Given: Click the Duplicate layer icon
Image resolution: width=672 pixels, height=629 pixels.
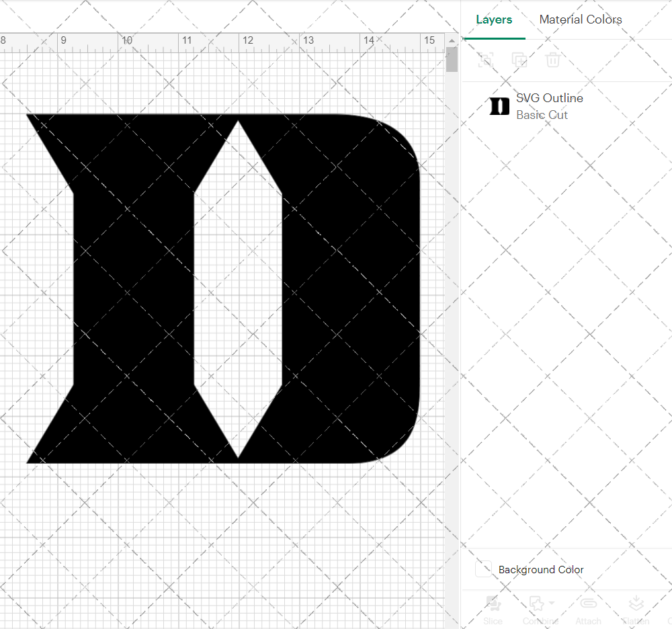Looking at the screenshot, I should point(519,60).
